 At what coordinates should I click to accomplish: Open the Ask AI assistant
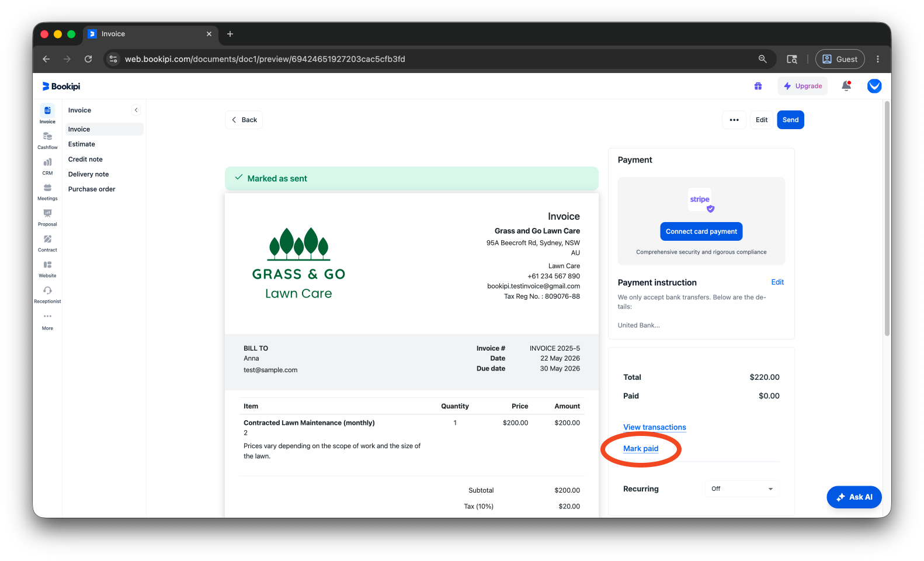[854, 497]
